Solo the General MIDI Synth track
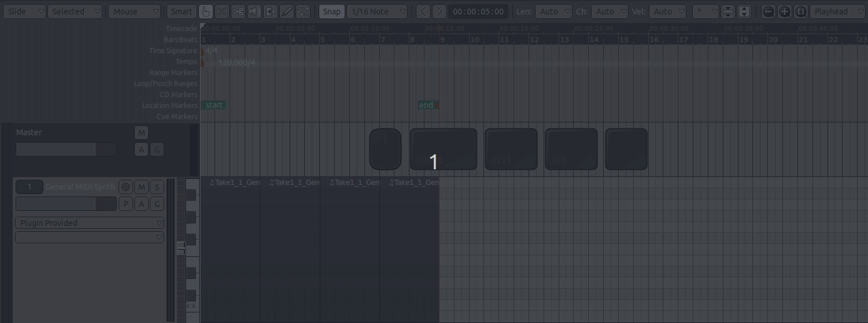Image resolution: width=868 pixels, height=323 pixels. 157,187
